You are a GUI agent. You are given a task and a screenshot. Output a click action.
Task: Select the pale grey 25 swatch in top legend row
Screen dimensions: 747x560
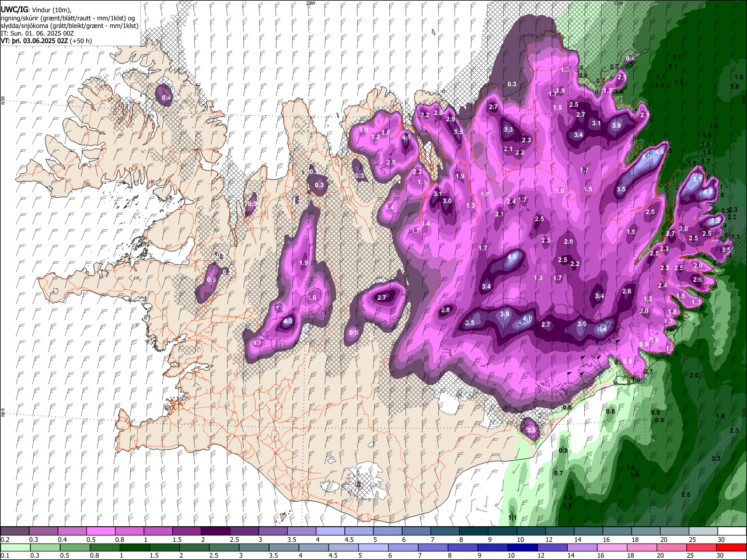pyautogui.click(x=703, y=531)
